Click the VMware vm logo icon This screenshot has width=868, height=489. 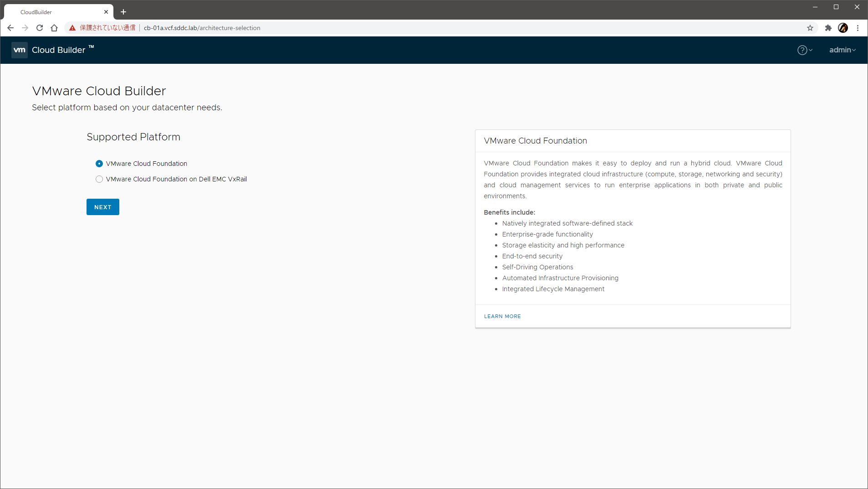click(x=20, y=50)
